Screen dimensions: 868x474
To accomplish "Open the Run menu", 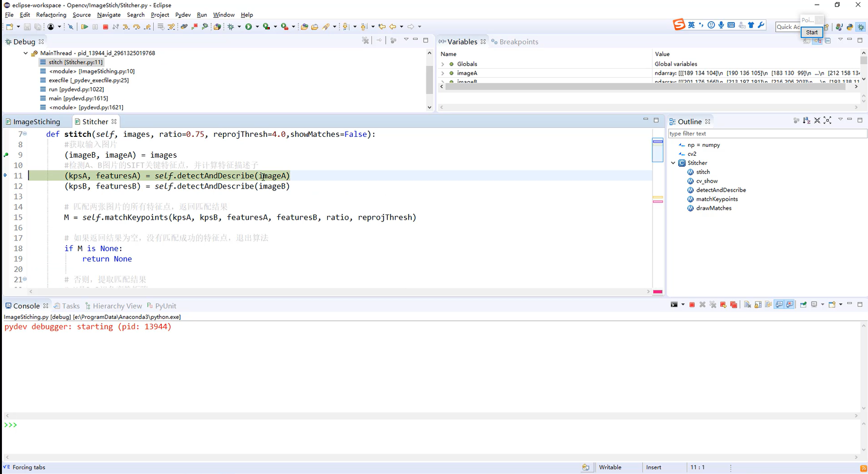I will coord(202,15).
